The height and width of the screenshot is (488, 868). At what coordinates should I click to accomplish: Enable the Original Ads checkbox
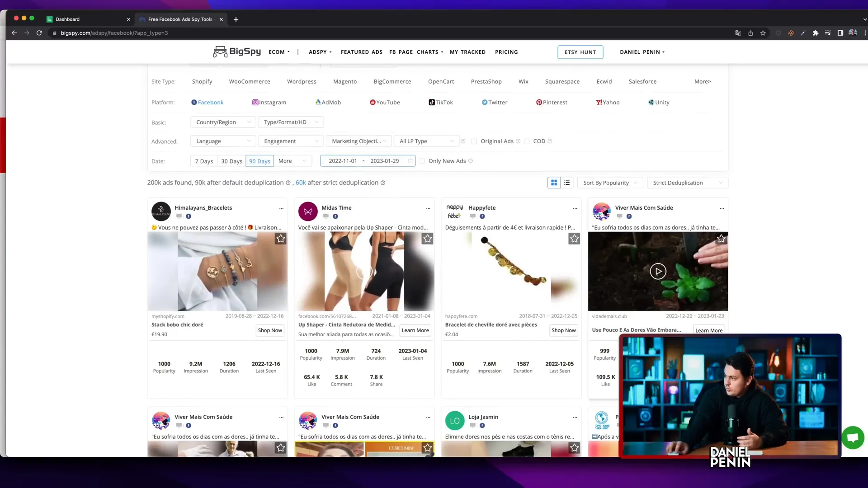point(474,141)
